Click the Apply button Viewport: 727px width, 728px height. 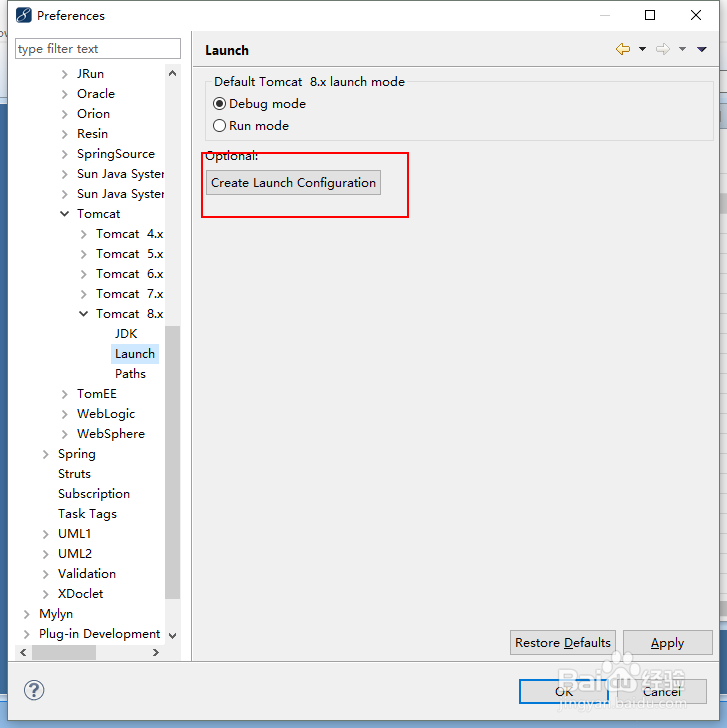[668, 643]
